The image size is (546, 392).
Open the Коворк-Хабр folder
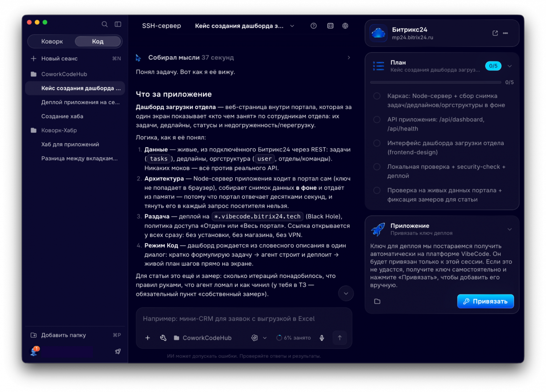tap(75, 130)
